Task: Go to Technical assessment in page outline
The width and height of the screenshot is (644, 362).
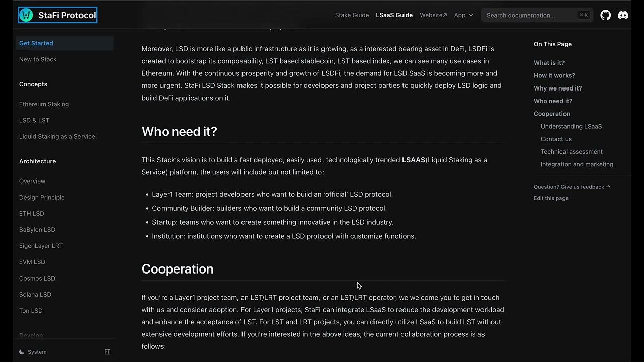Action: click(x=572, y=152)
